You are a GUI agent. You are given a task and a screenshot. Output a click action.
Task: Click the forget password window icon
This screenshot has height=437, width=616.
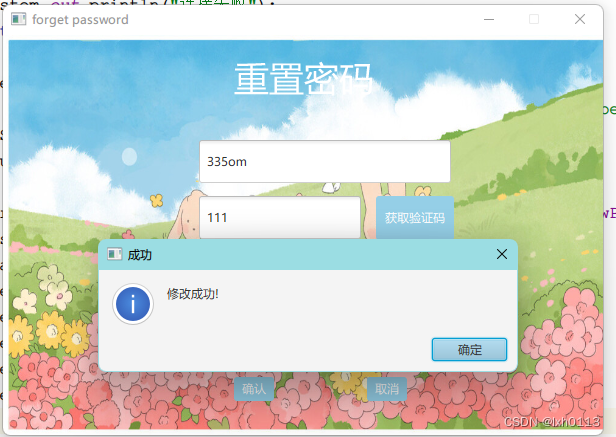point(18,19)
